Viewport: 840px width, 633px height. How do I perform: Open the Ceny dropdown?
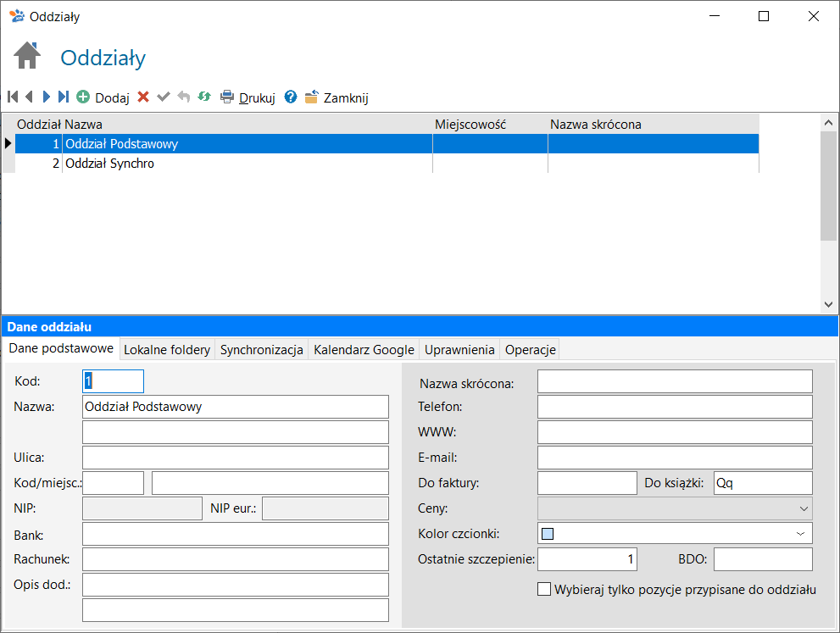675,508
